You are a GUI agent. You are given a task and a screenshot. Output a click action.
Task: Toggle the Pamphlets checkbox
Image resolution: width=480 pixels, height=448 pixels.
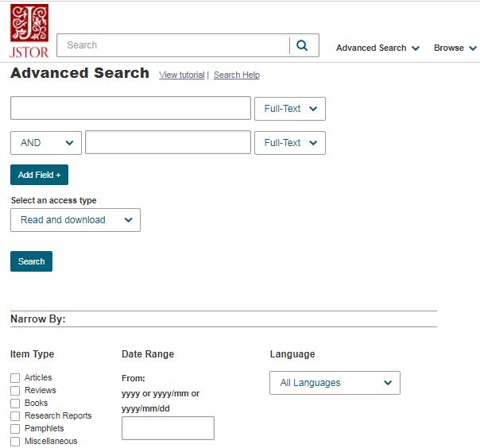tap(15, 429)
